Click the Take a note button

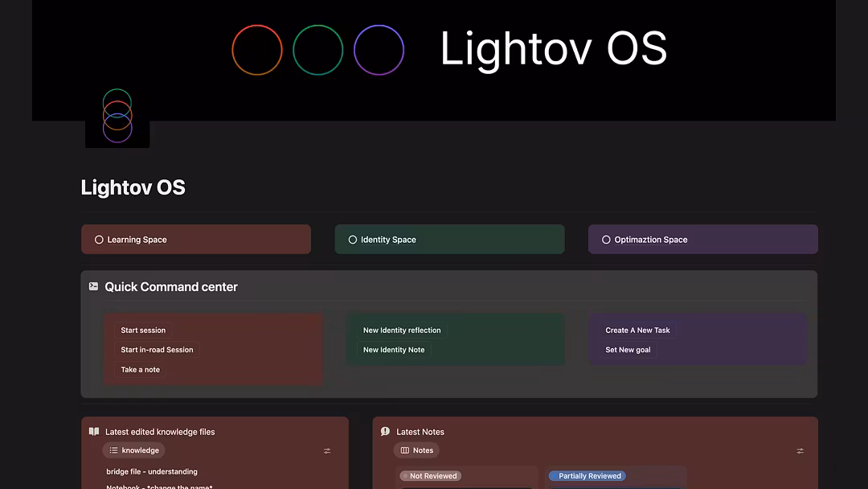tap(141, 370)
